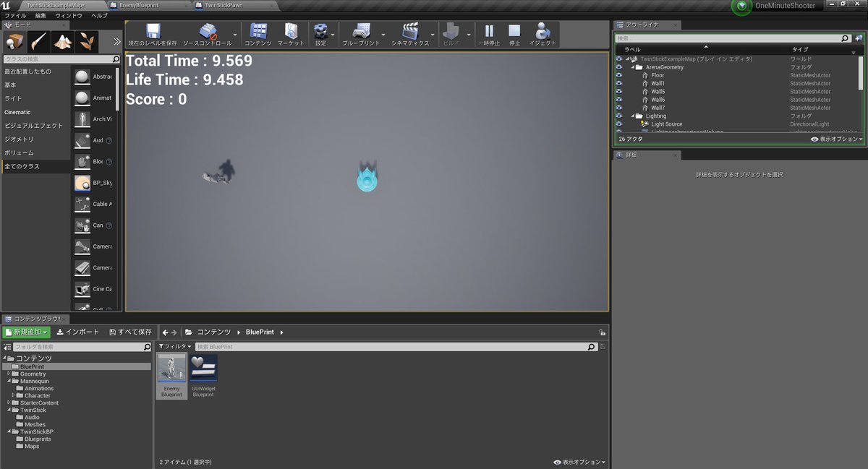Save the current level from the toolbar
The width and height of the screenshot is (868, 469).
click(x=153, y=34)
